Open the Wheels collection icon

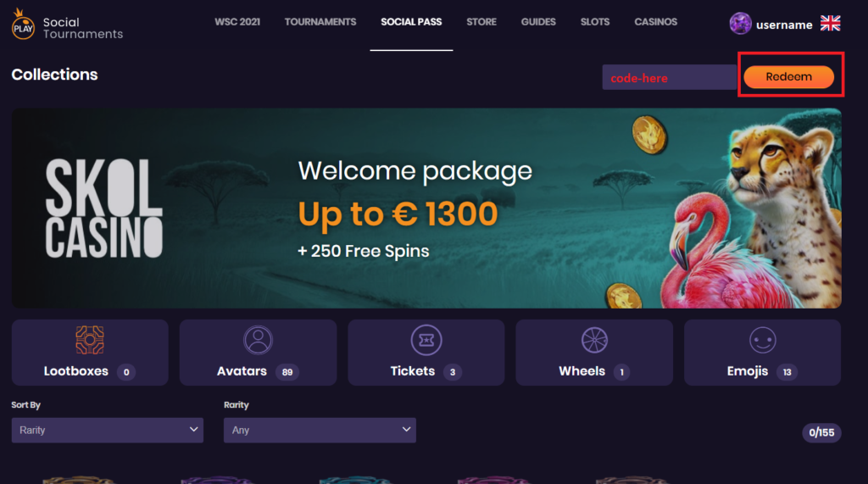click(594, 340)
